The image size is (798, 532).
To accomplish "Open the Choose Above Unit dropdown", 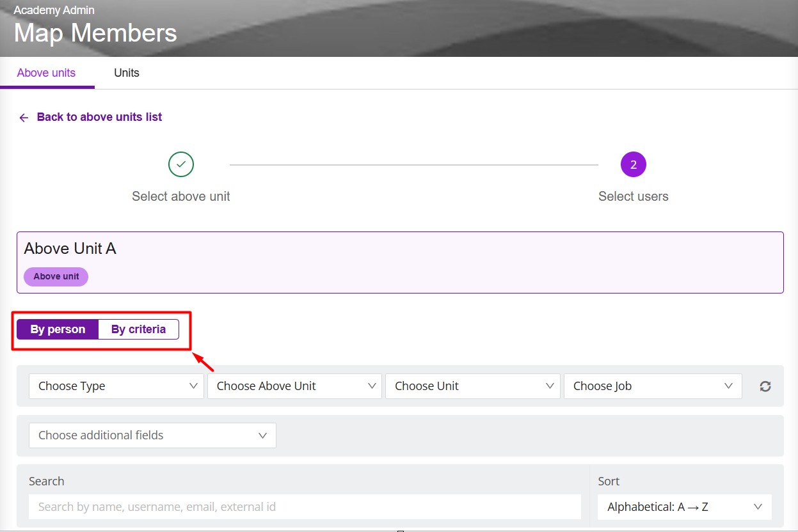I will pyautogui.click(x=294, y=386).
